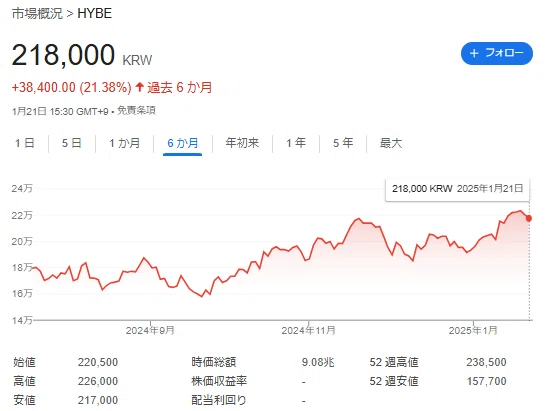The height and width of the screenshot is (411, 546).
Task: Click the 52週安値 value 157,700
Action: pos(486,381)
